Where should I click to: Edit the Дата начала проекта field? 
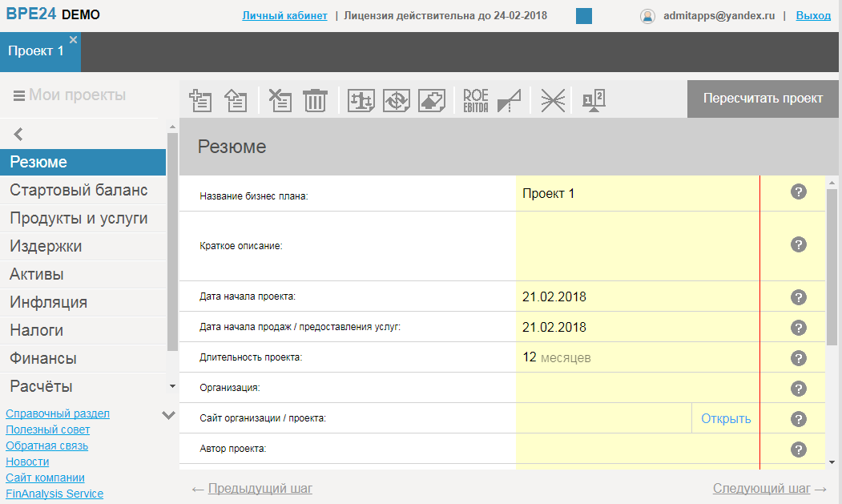coord(638,296)
